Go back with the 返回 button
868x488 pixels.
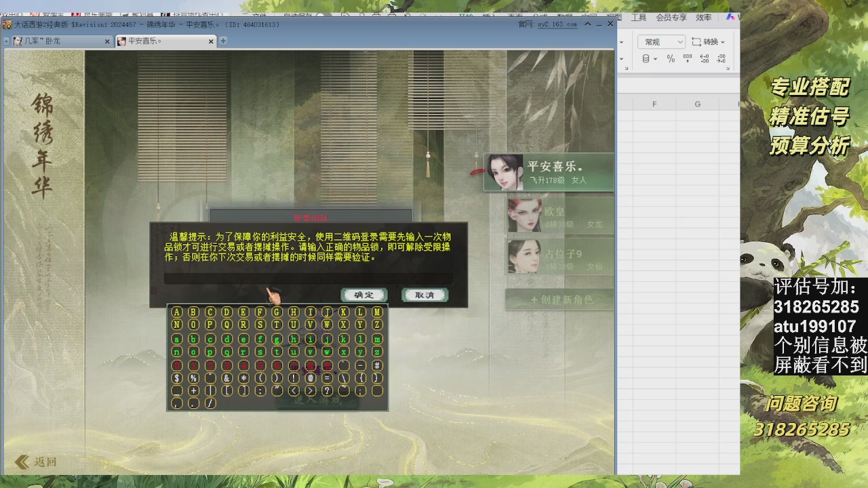[36, 462]
